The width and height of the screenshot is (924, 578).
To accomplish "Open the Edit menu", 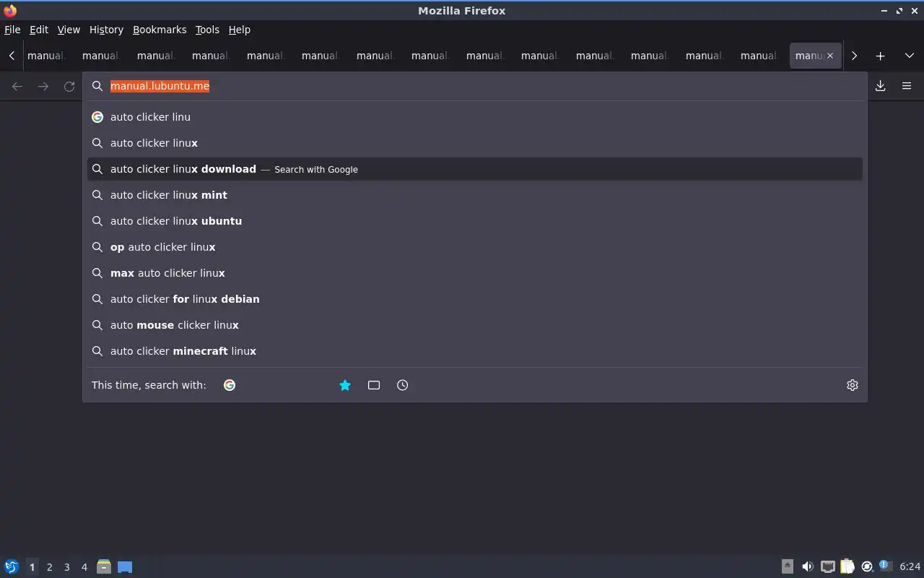I will pos(39,30).
